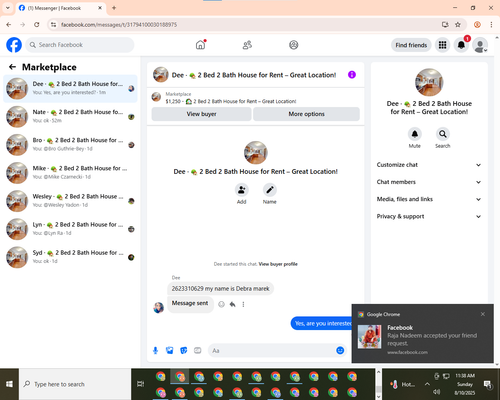
Task: Open the Bro conversation in list
Action: pyautogui.click(x=70, y=145)
